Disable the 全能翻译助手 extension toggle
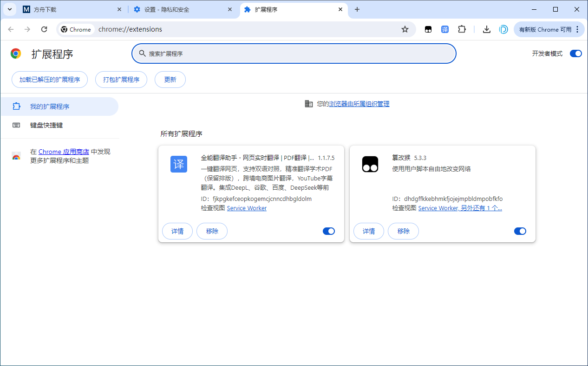 point(328,231)
